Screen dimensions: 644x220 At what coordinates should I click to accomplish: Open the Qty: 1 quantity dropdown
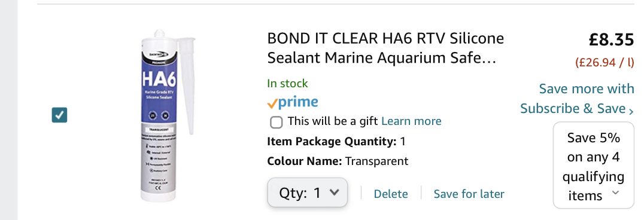click(308, 192)
